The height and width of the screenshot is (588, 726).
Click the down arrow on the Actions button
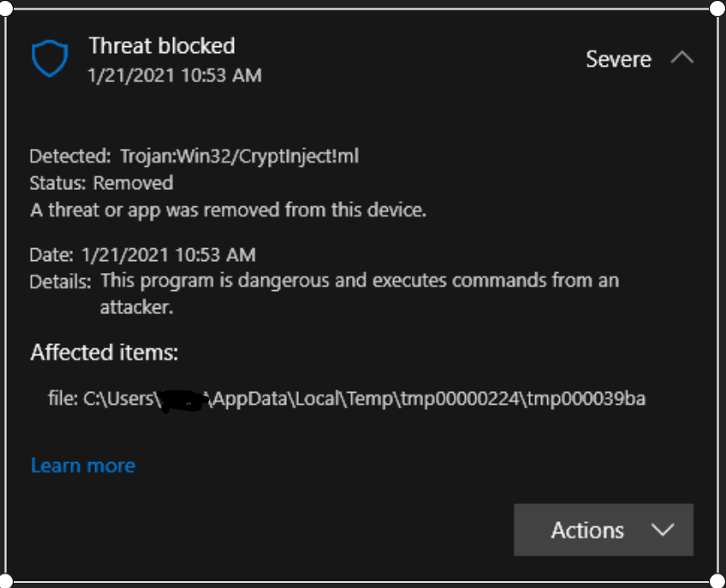click(x=663, y=530)
